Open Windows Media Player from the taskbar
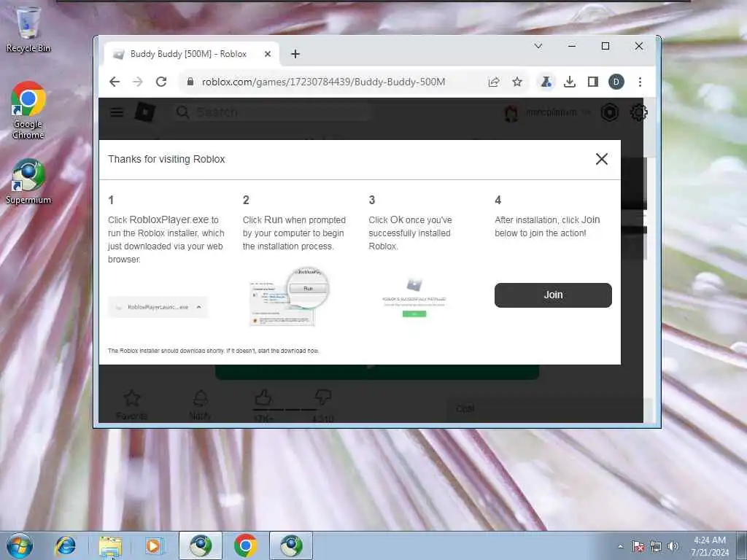 pos(153,545)
